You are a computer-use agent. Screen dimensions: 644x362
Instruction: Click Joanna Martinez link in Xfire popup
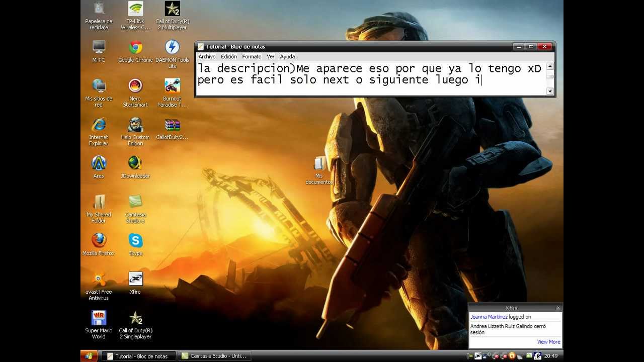pos(489,317)
